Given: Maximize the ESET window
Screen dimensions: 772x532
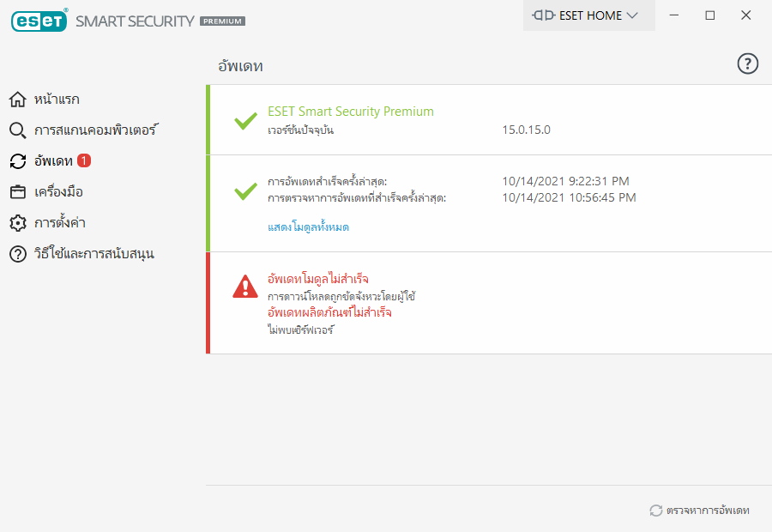Looking at the screenshot, I should click(710, 15).
